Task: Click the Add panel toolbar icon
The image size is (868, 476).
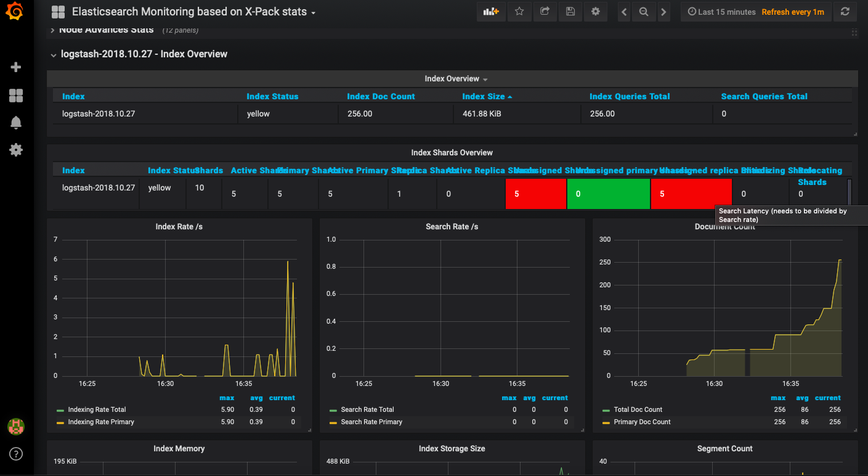Action: [x=491, y=12]
